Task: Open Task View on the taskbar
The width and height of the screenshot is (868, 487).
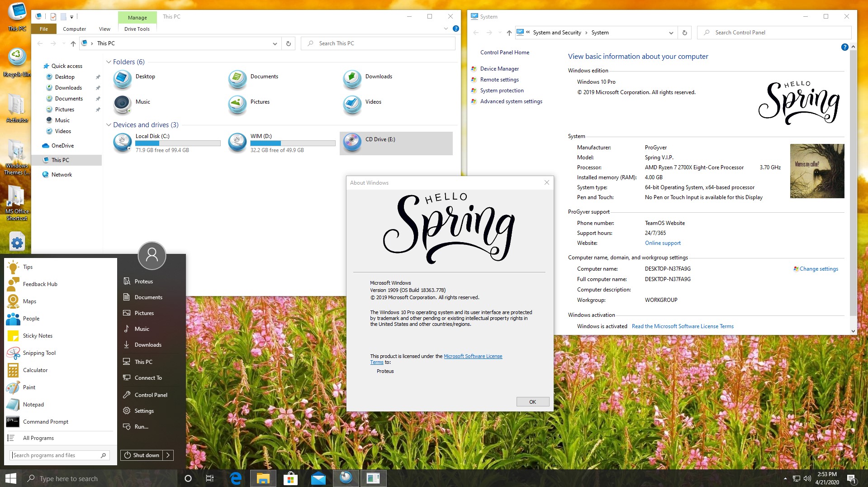Action: pos(210,478)
